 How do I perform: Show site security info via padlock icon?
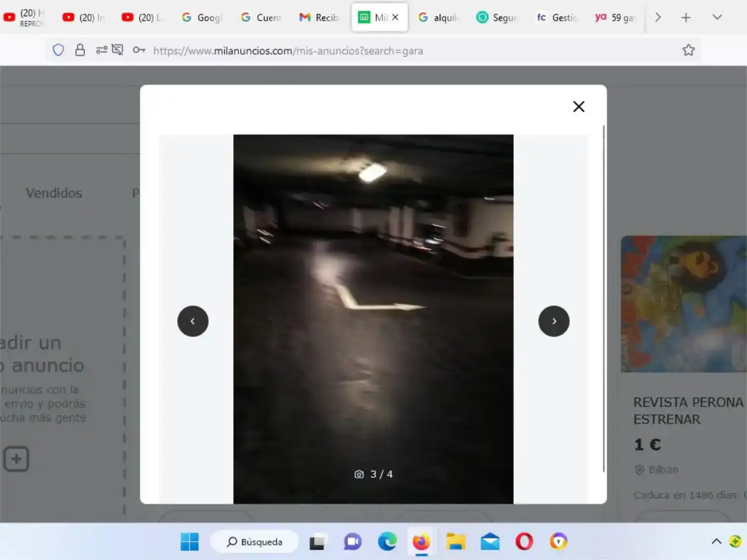tap(80, 50)
